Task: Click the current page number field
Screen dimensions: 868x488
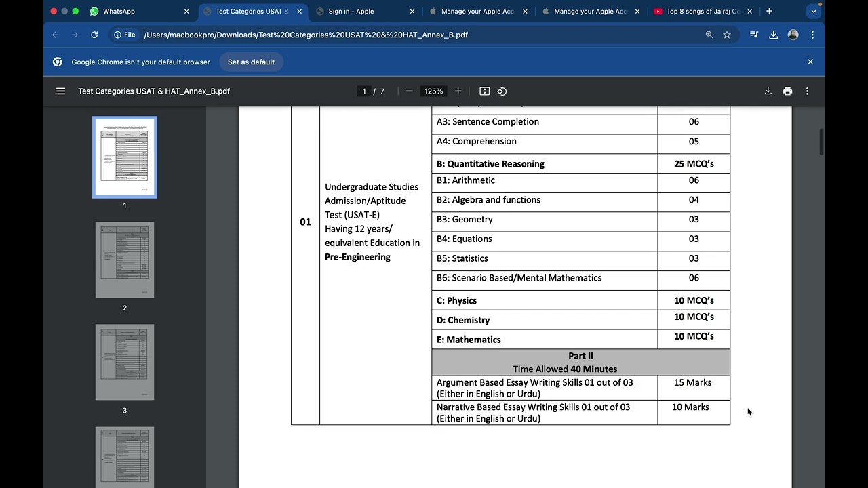Action: tap(364, 91)
